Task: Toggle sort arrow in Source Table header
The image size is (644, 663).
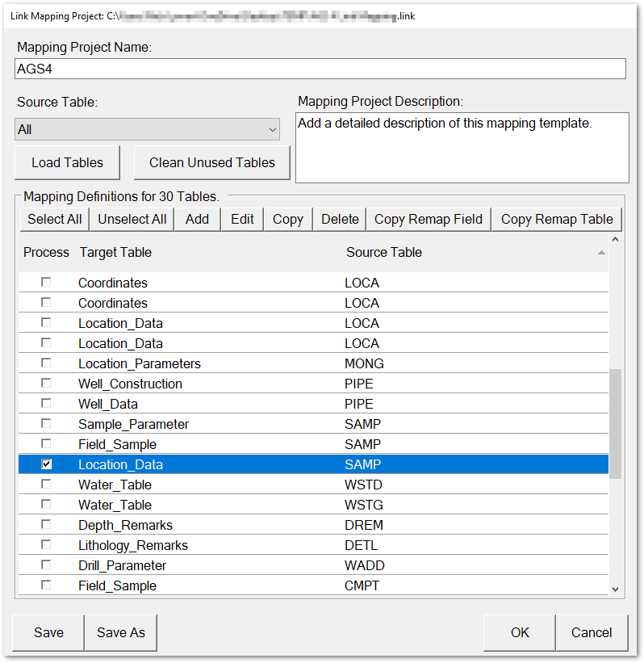Action: tap(601, 253)
